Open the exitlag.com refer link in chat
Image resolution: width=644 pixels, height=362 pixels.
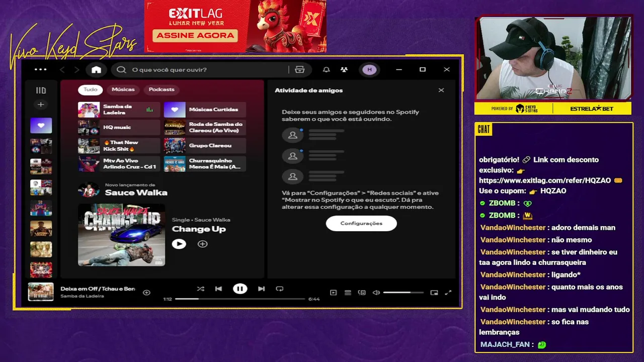pos(545,180)
